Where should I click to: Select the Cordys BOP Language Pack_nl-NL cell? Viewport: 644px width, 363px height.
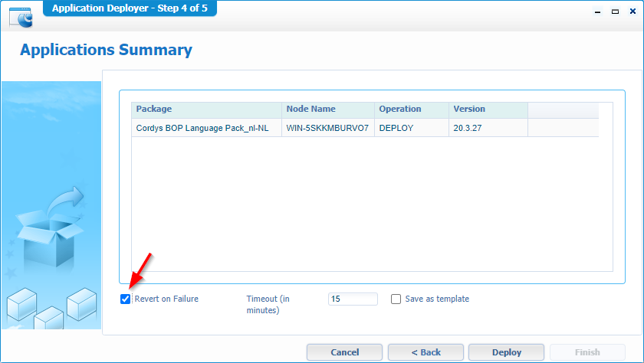click(x=206, y=128)
